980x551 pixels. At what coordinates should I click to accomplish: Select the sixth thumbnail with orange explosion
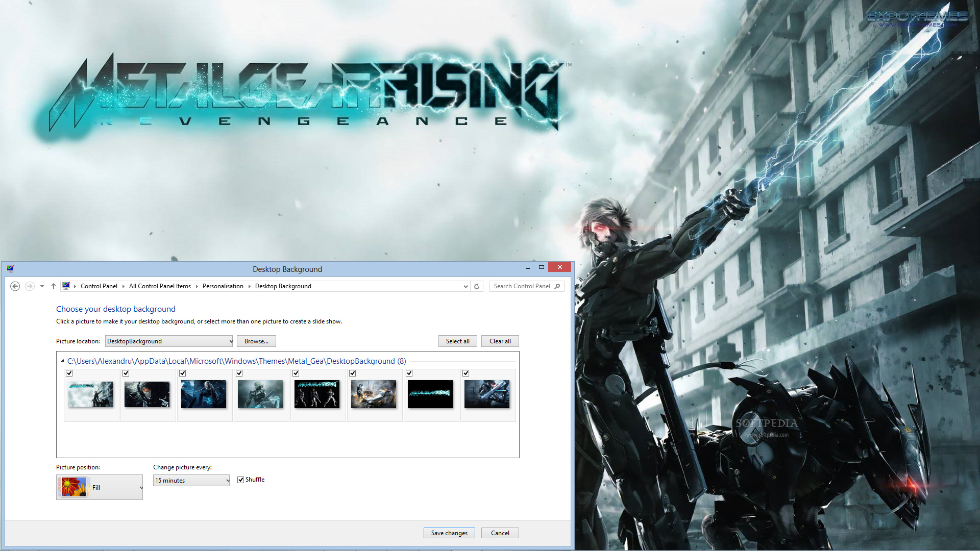[x=374, y=394]
